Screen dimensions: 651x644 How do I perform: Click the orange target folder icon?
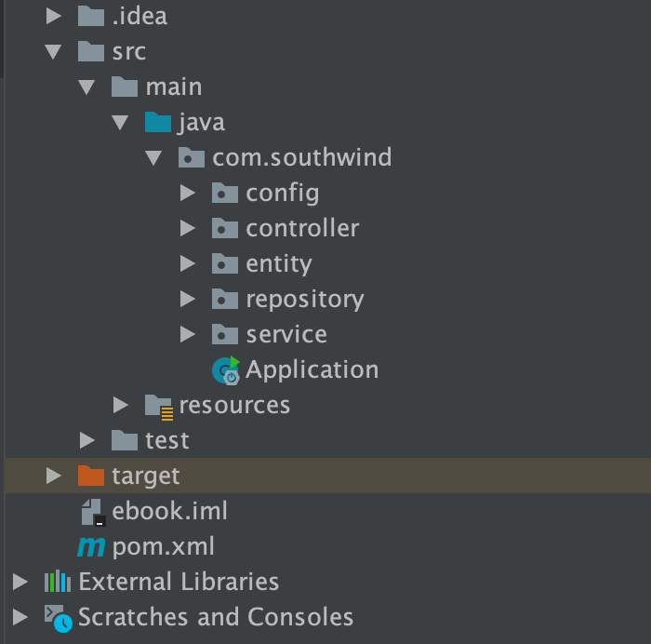[x=91, y=476]
